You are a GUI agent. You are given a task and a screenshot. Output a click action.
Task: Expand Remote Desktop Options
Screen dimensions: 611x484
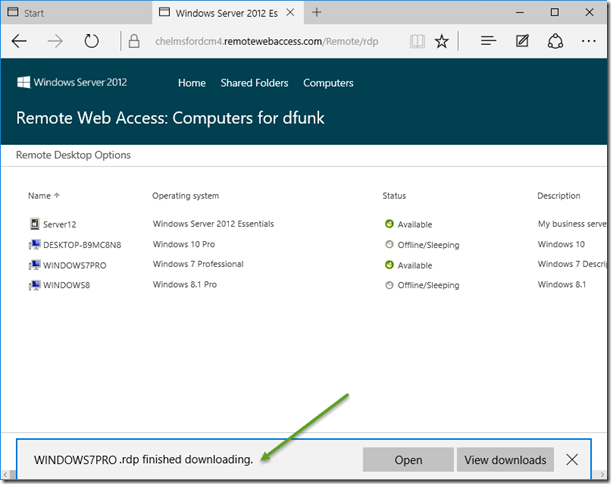tap(73, 155)
